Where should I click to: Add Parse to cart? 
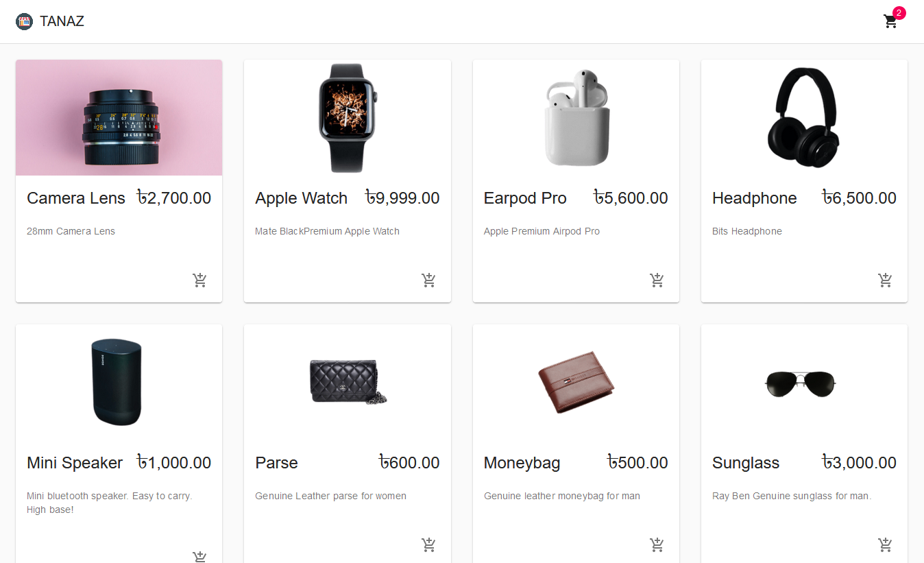coord(428,544)
